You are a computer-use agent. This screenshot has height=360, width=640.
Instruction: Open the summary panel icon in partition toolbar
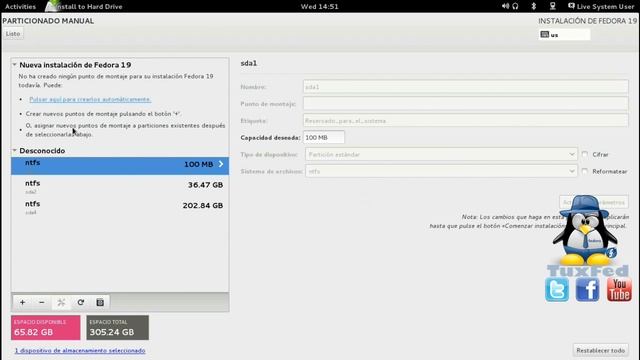point(100,302)
